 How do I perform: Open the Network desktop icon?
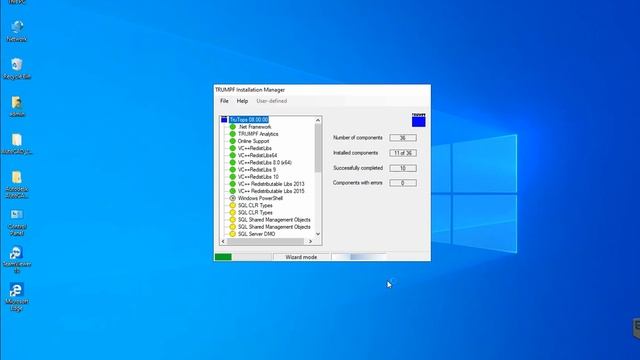(17, 31)
